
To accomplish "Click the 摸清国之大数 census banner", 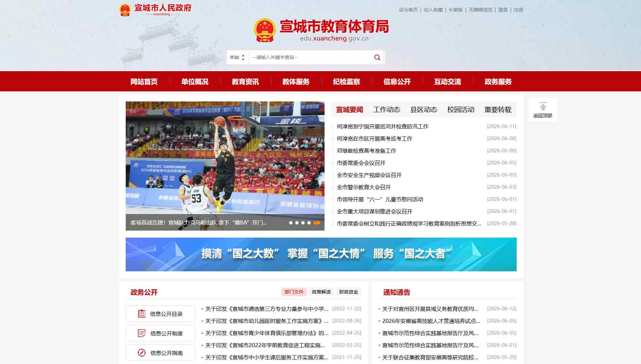I will point(321,254).
